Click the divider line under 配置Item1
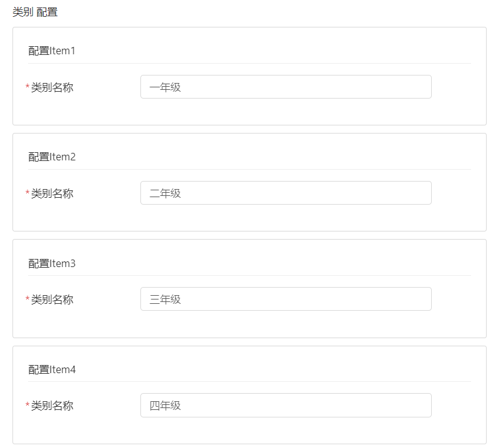501x448 pixels. pos(250,63)
